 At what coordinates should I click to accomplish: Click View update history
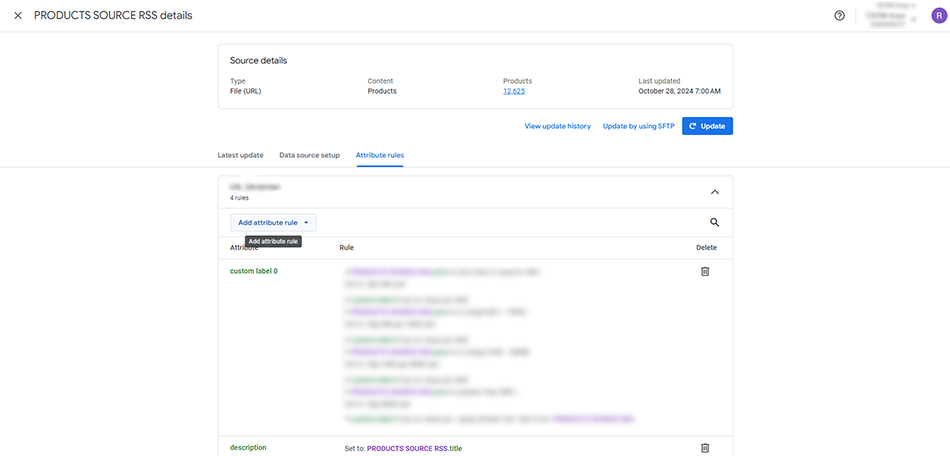pyautogui.click(x=557, y=126)
